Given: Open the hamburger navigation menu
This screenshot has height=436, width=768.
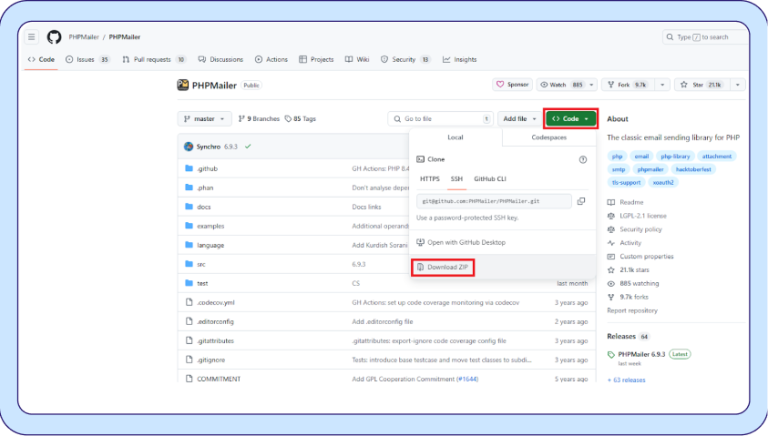Looking at the screenshot, I should pos(31,37).
